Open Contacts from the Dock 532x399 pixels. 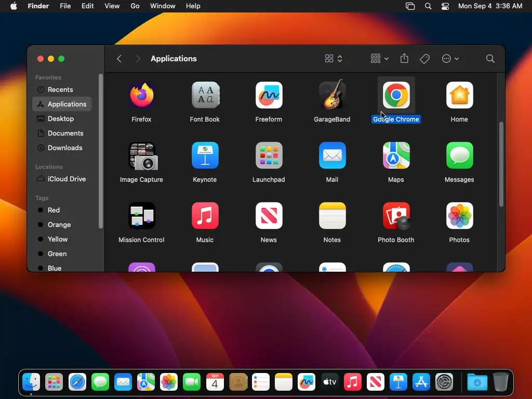pos(238,382)
